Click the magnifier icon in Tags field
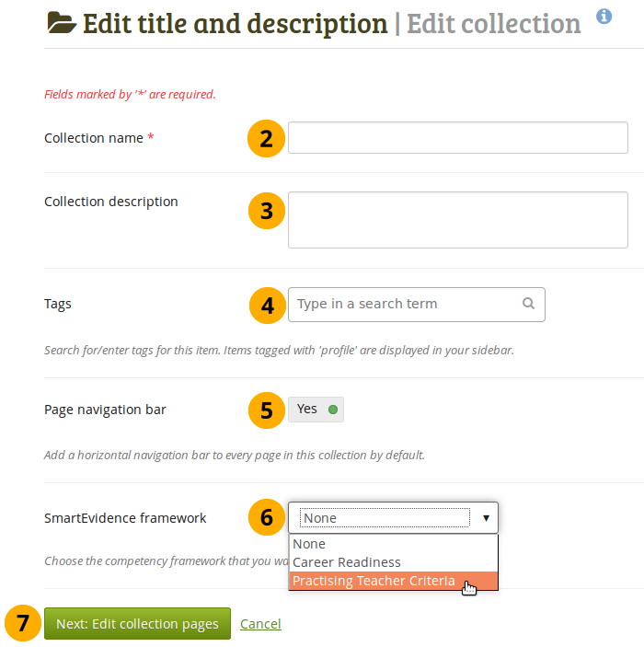The width and height of the screenshot is (644, 647). pos(528,304)
